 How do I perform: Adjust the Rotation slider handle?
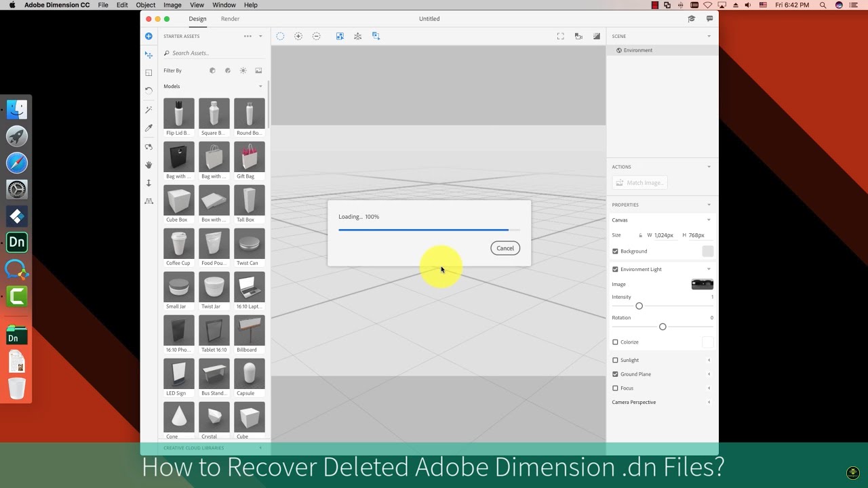click(663, 327)
